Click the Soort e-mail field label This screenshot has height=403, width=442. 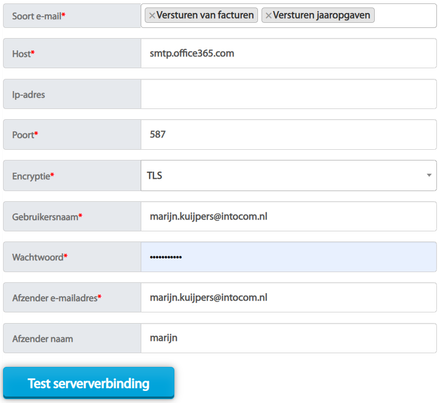(38, 16)
